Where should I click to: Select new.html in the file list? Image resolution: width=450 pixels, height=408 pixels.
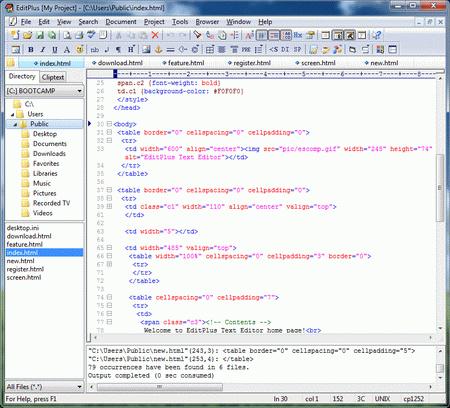click(x=20, y=261)
